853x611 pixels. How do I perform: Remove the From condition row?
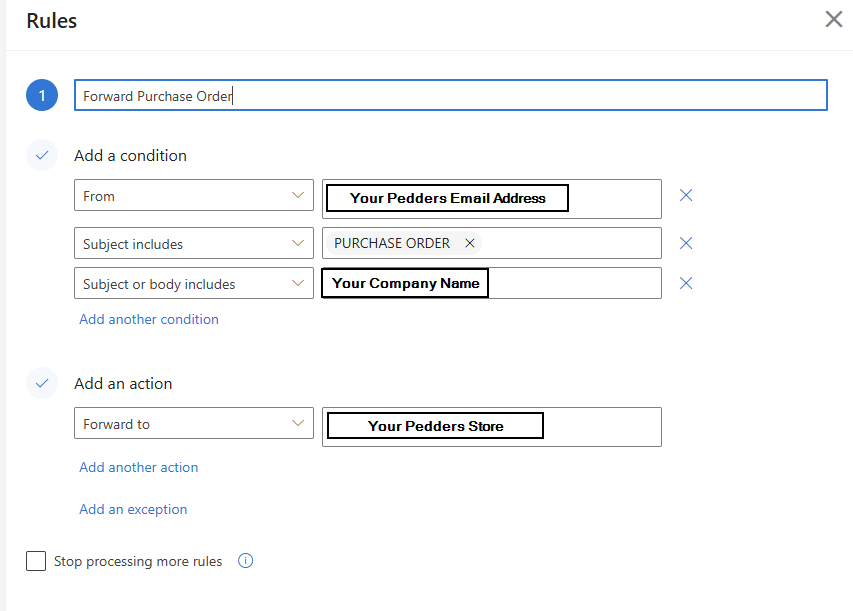click(x=686, y=196)
